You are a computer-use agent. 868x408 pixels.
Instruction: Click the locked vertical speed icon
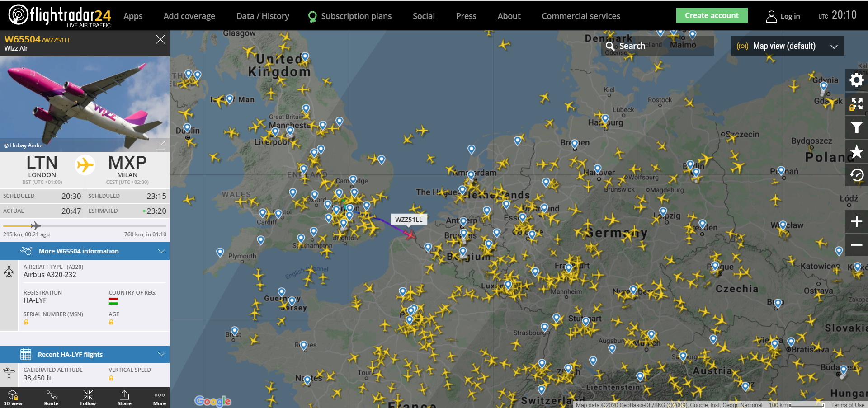111,378
